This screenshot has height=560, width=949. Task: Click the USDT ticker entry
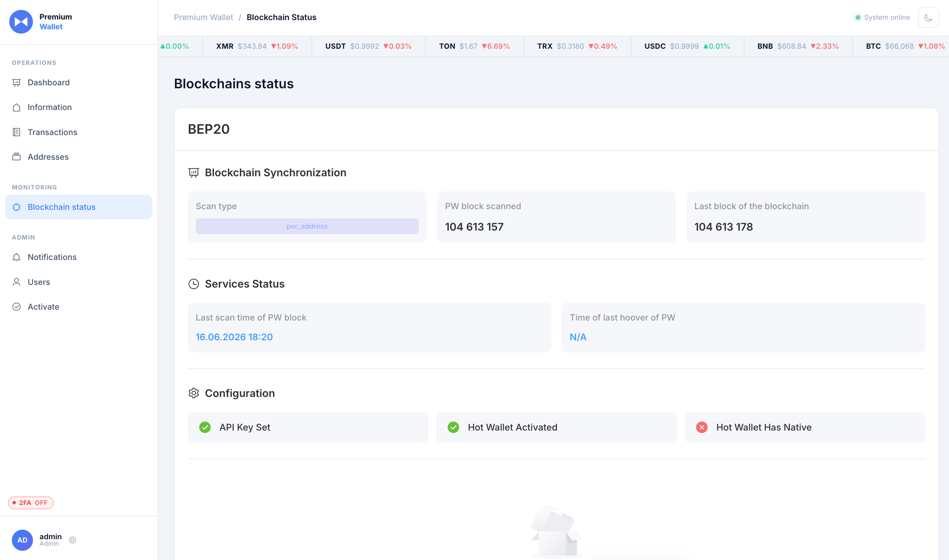[368, 46]
